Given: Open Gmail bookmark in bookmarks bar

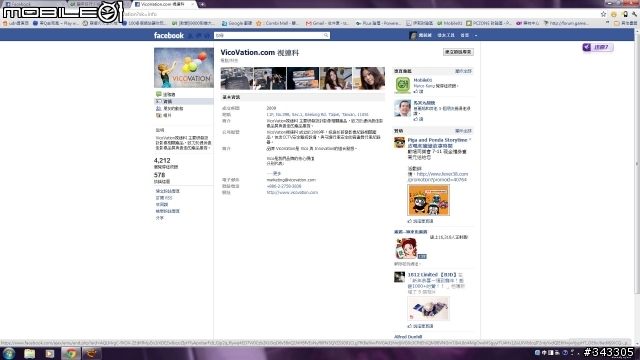Looking at the screenshot, I should click(x=327, y=23).
